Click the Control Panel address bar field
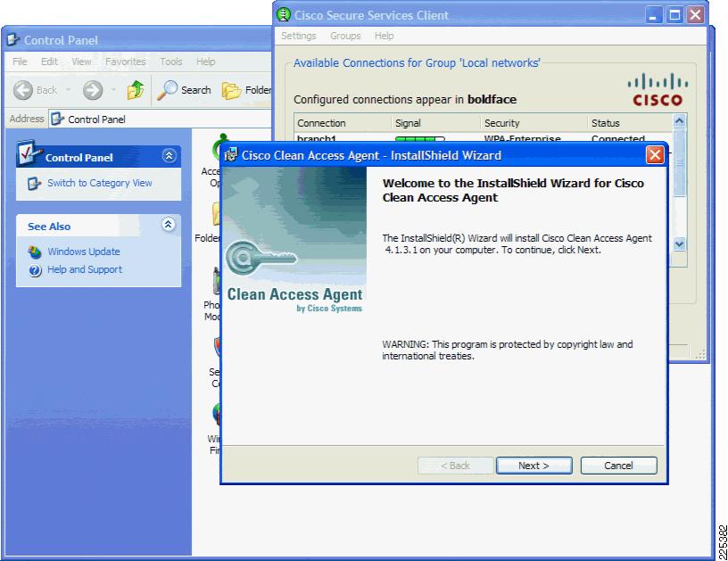Image resolution: width=728 pixels, height=561 pixels. pyautogui.click(x=161, y=120)
